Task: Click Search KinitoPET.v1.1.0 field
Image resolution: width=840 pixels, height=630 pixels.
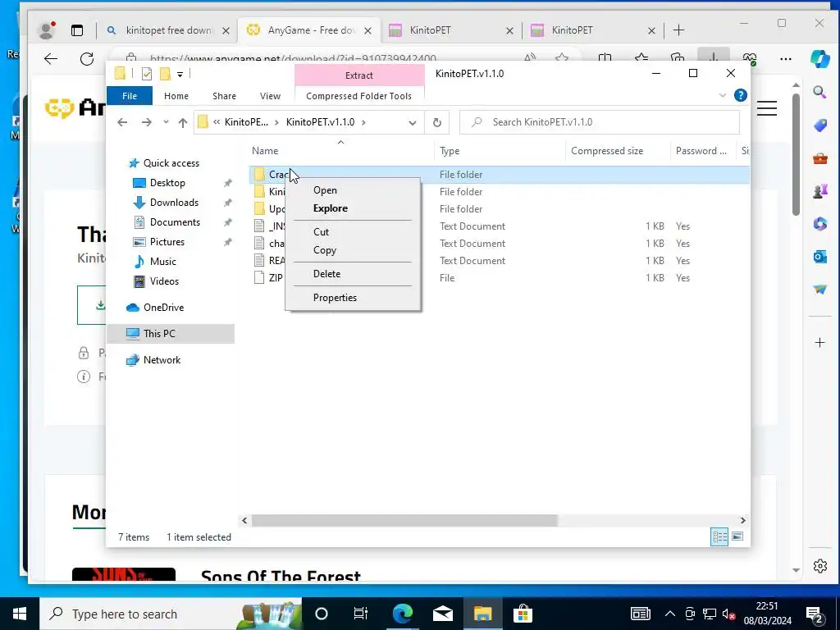Action: pos(600,122)
